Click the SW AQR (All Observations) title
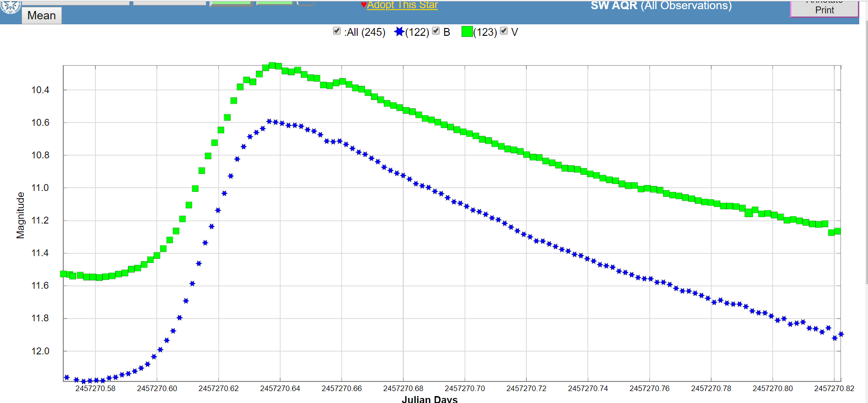This screenshot has height=403, width=868. pyautogui.click(x=661, y=6)
